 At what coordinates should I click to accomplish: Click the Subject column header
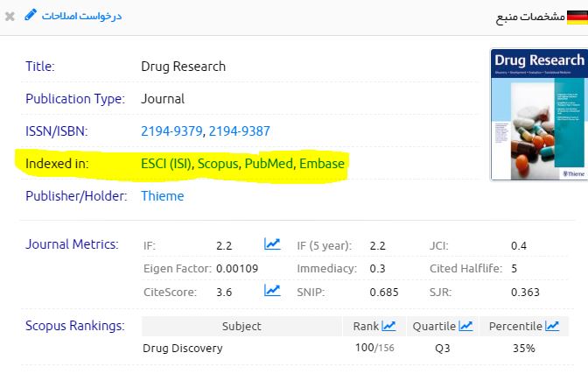(x=241, y=327)
